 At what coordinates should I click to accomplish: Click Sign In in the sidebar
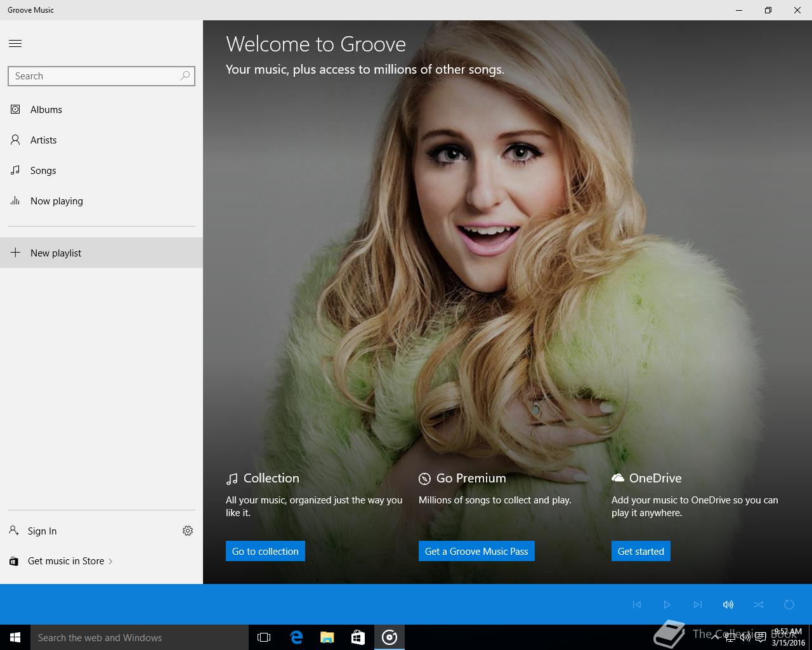coord(42,531)
